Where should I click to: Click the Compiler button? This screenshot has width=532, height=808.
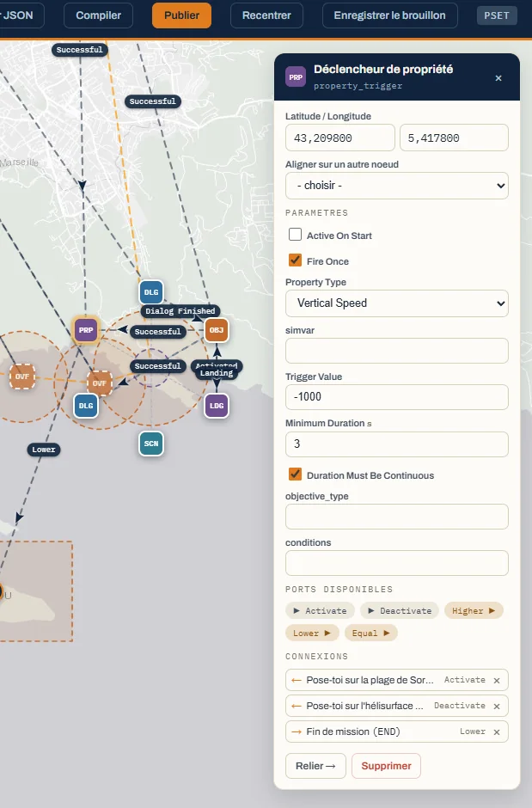click(98, 15)
